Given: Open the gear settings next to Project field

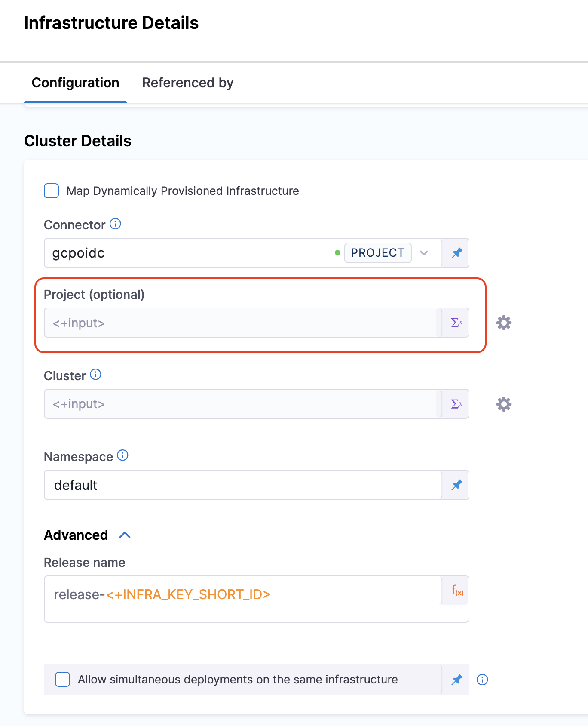Looking at the screenshot, I should 504,323.
